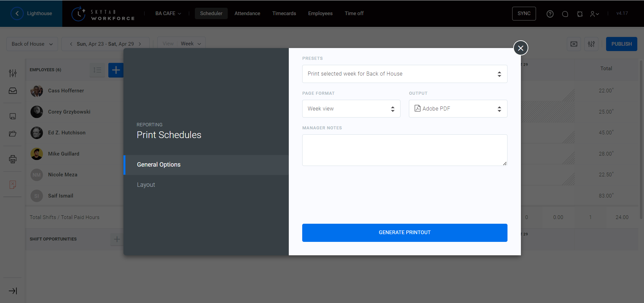The image size is (644, 303).
Task: Open the Presets dropdown
Action: pyautogui.click(x=405, y=74)
